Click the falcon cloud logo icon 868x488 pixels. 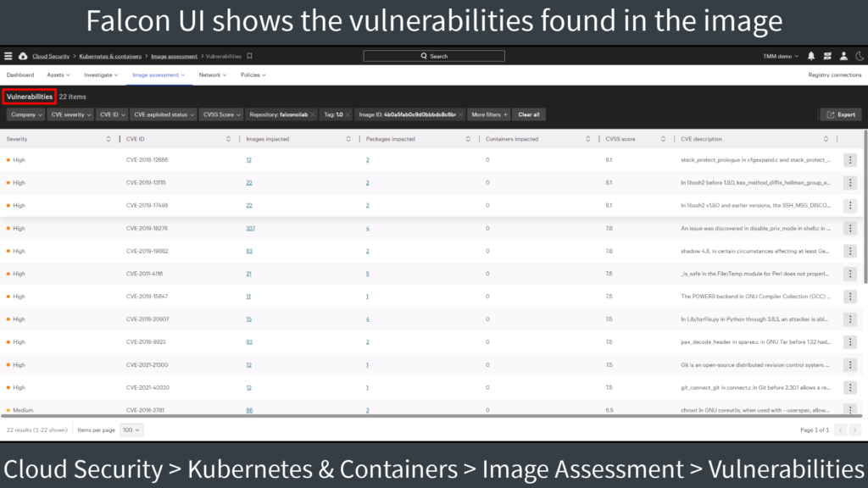[x=23, y=56]
